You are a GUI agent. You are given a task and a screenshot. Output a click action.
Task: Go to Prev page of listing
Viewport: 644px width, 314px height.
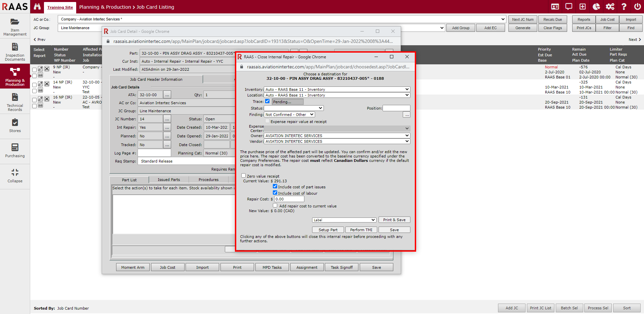40,40
